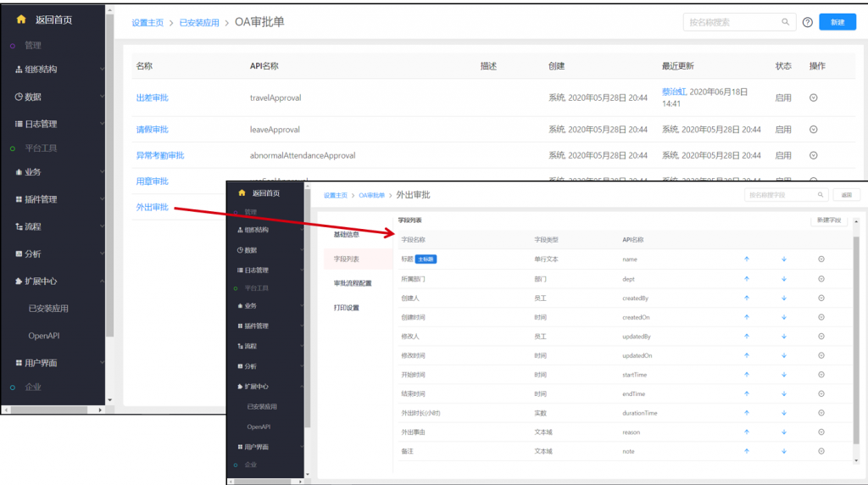Click the help question-mark icon beside 新建
Screen dimensions: 868x485
[807, 22]
